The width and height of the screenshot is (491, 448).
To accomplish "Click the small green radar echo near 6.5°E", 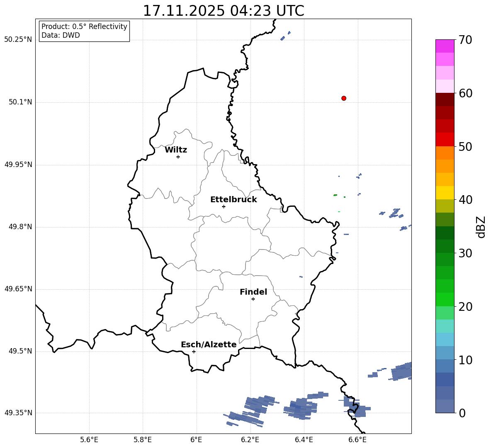I will [335, 195].
